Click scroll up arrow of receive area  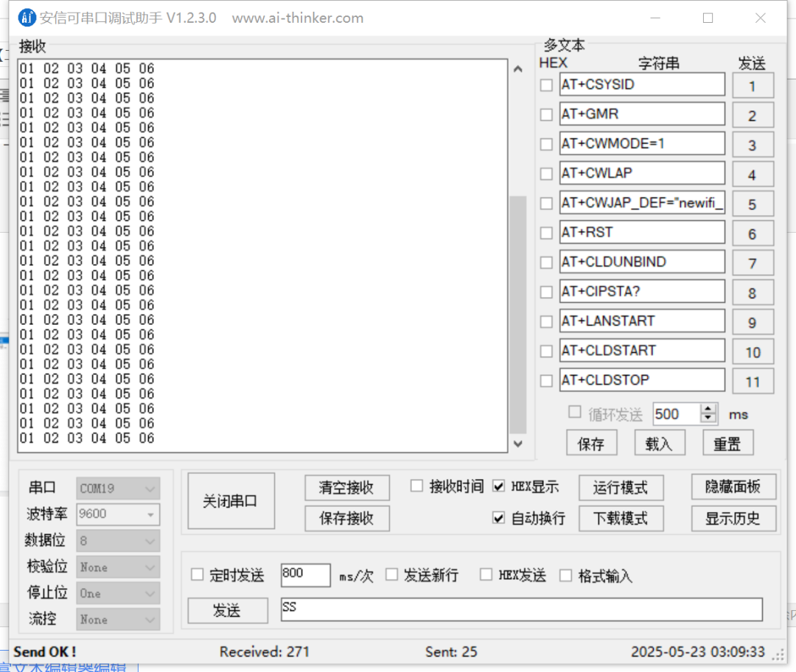coord(518,69)
